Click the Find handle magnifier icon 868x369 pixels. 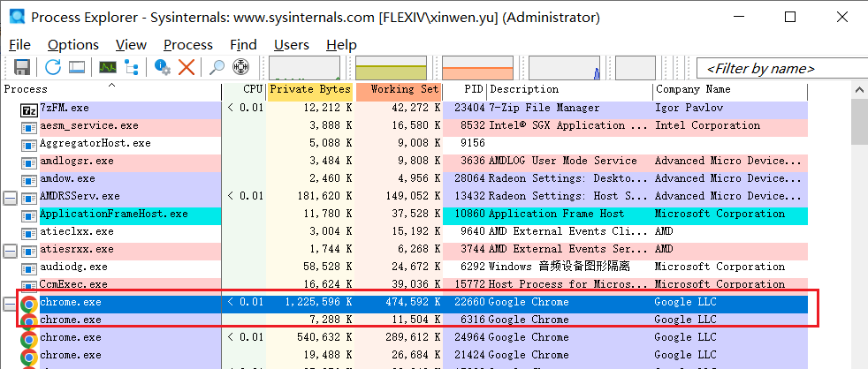(217, 68)
